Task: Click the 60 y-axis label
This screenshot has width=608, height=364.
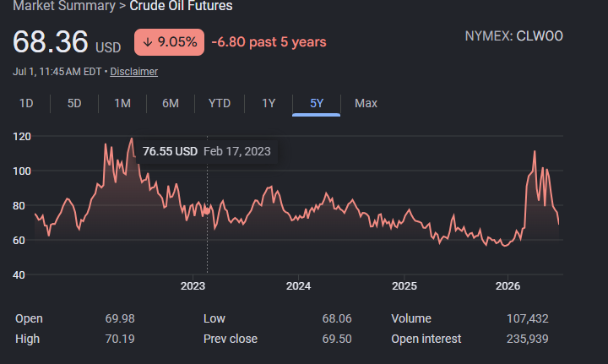Action: coord(19,241)
